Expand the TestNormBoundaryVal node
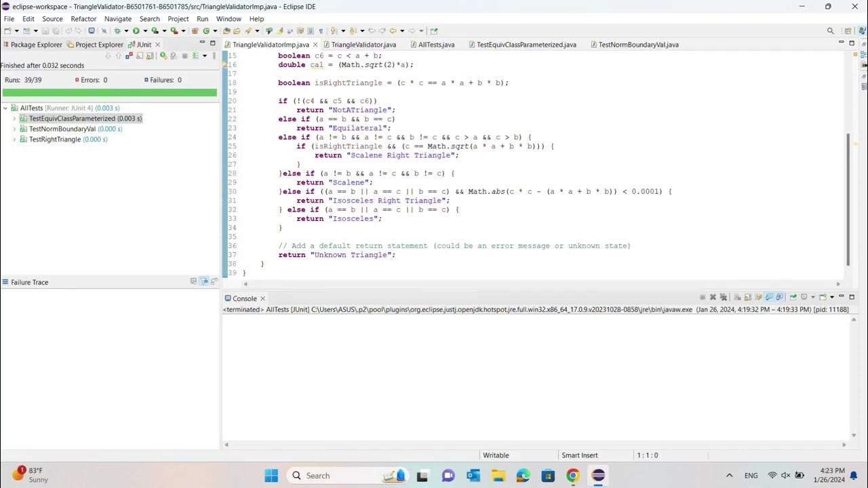The height and width of the screenshot is (488, 868). coord(14,129)
